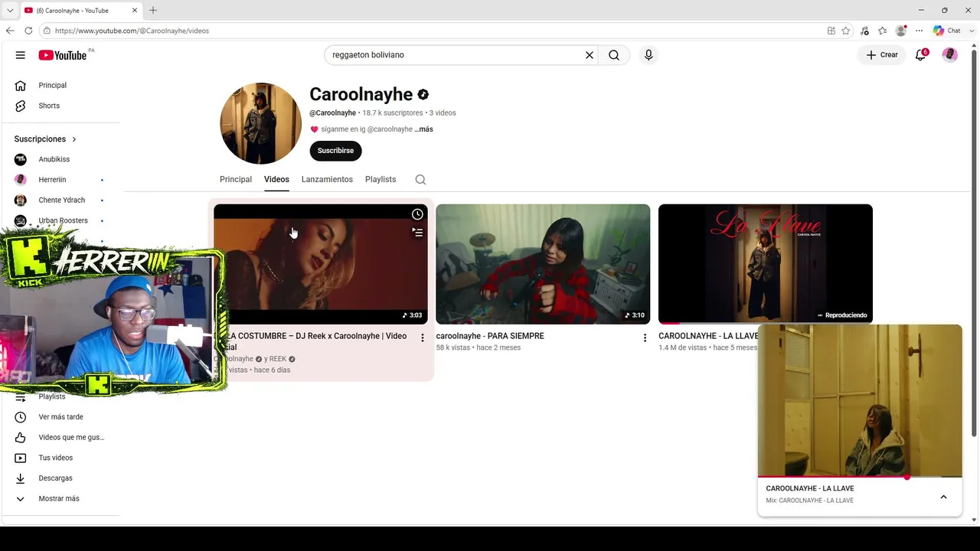Expand sidebar with Mostrar más
The height and width of the screenshot is (551, 980).
tap(59, 499)
